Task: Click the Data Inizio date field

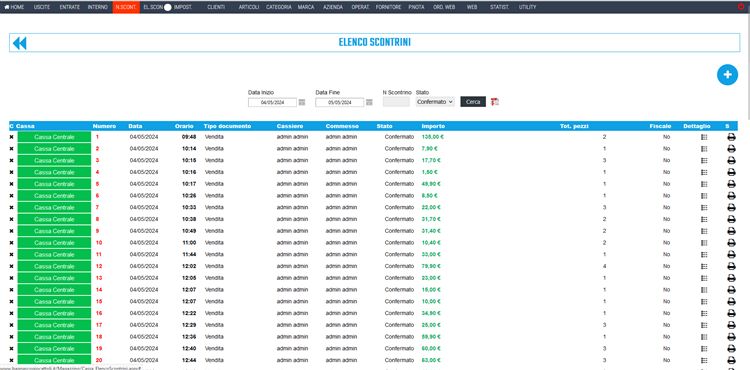Action: [x=272, y=102]
